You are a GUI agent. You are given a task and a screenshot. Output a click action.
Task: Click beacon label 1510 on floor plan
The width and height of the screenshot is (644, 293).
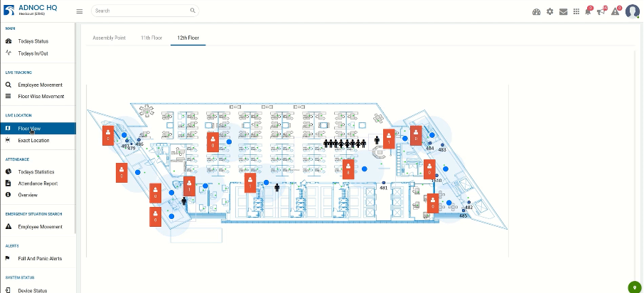coord(436,181)
